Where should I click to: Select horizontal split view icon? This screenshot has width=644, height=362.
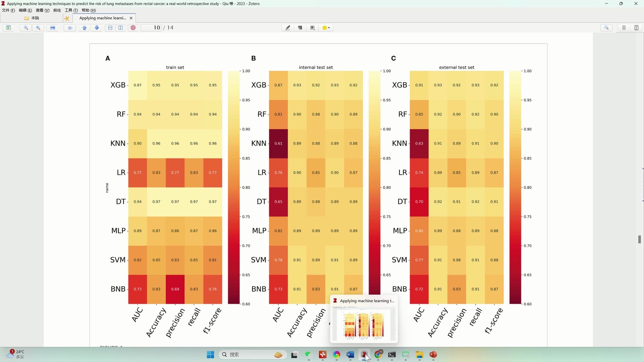click(110, 28)
